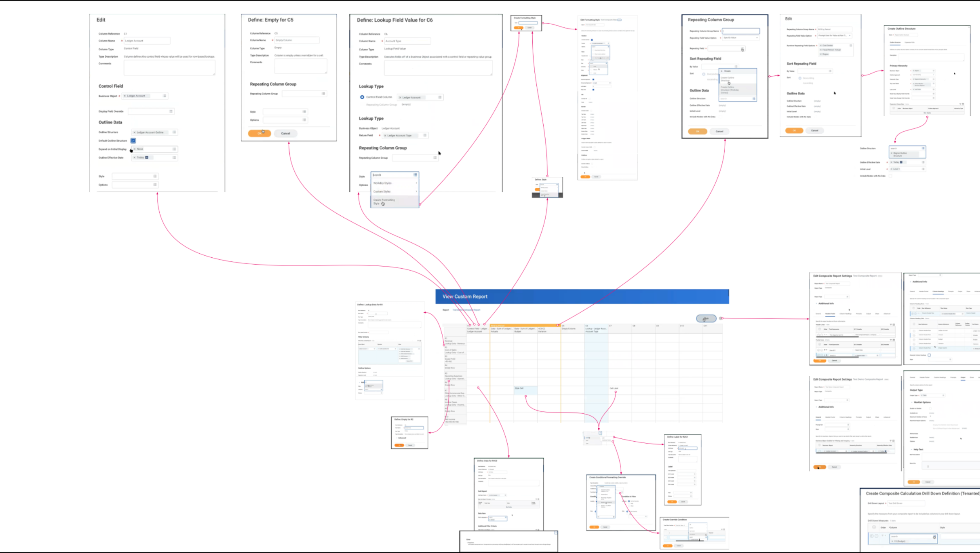980x553 pixels.
Task: Check Include Nodes with No Data under Initial Level
Action: click(890, 176)
